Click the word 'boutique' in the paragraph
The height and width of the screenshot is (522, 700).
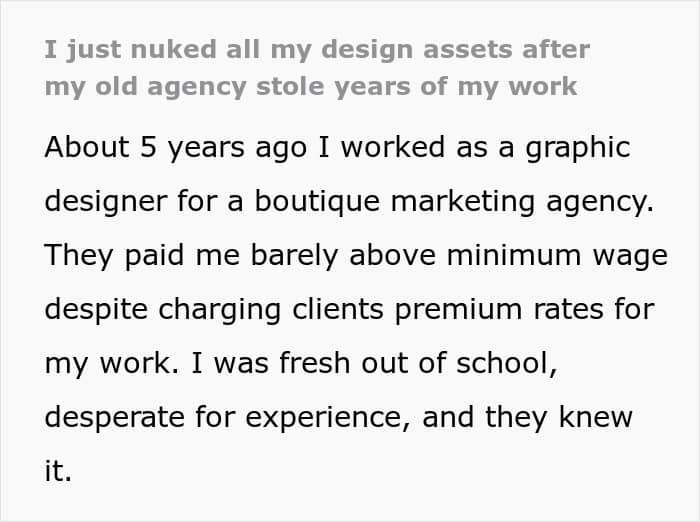(x=317, y=202)
